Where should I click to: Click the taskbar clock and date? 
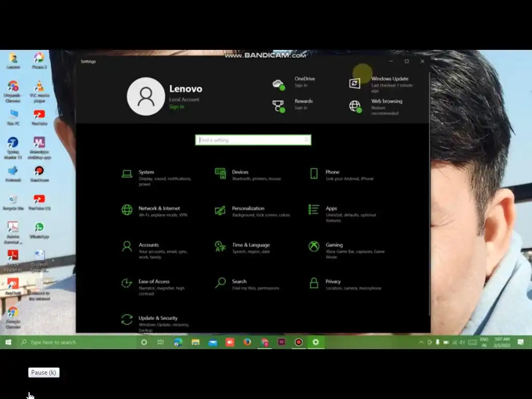pyautogui.click(x=502, y=342)
